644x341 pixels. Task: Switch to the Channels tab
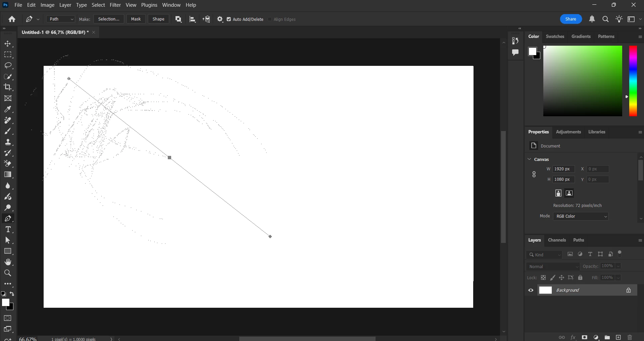click(x=557, y=240)
